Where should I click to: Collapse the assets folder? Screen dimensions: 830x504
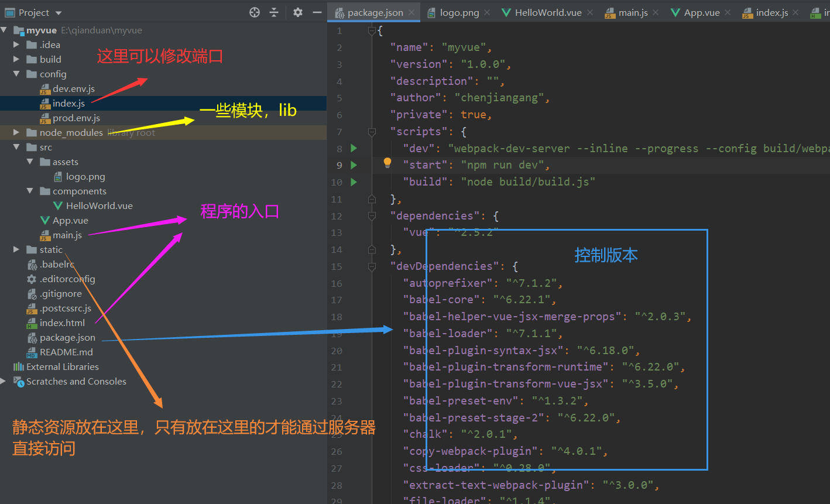coord(29,162)
